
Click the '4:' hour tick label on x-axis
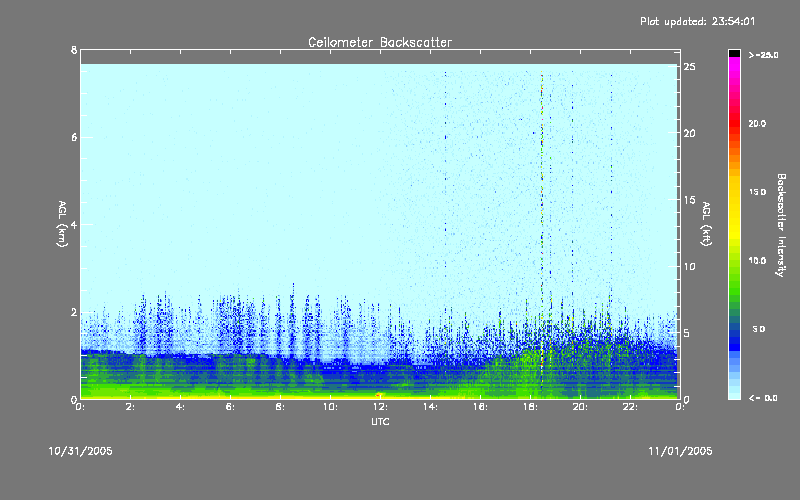click(x=181, y=407)
